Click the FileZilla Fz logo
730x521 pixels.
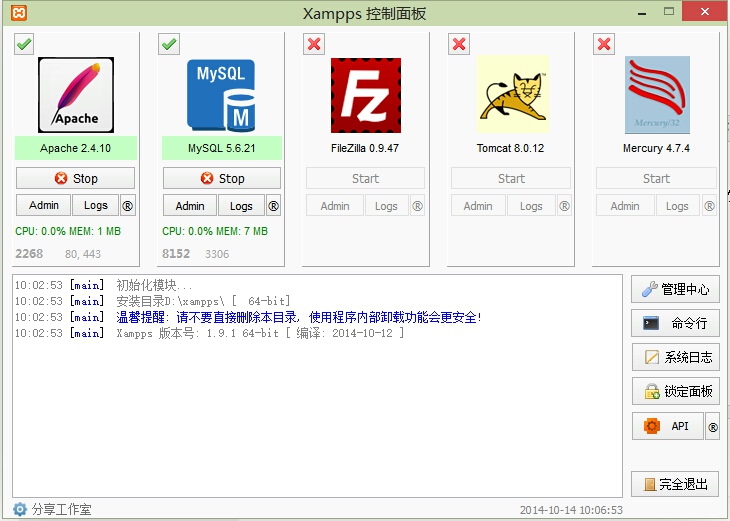tap(366, 95)
